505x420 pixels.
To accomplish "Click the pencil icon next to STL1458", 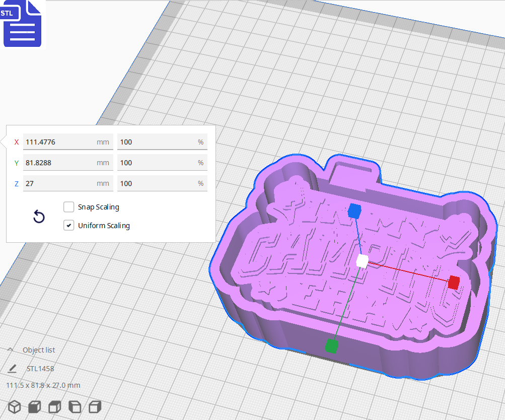I will (x=12, y=369).
